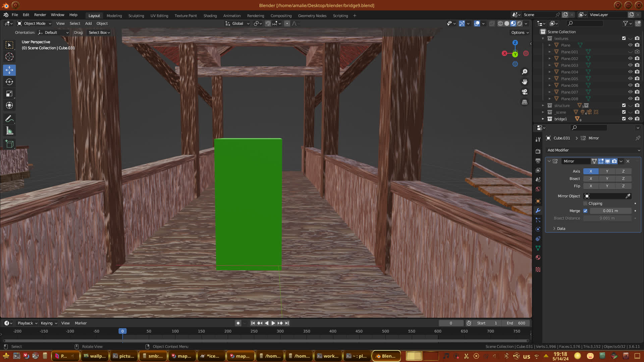Image resolution: width=644 pixels, height=362 pixels.
Task: Select the Annotate tool
Action: tap(9, 119)
